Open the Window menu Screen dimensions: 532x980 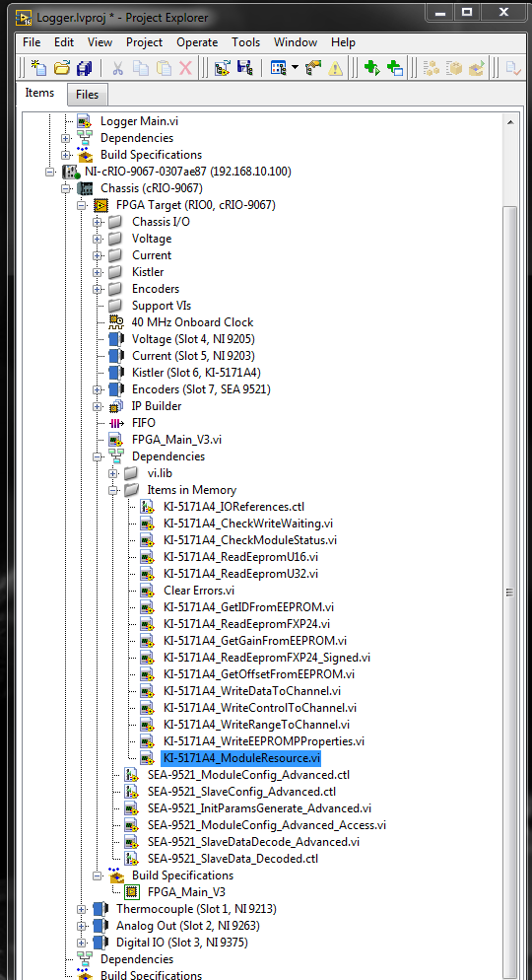pos(296,42)
